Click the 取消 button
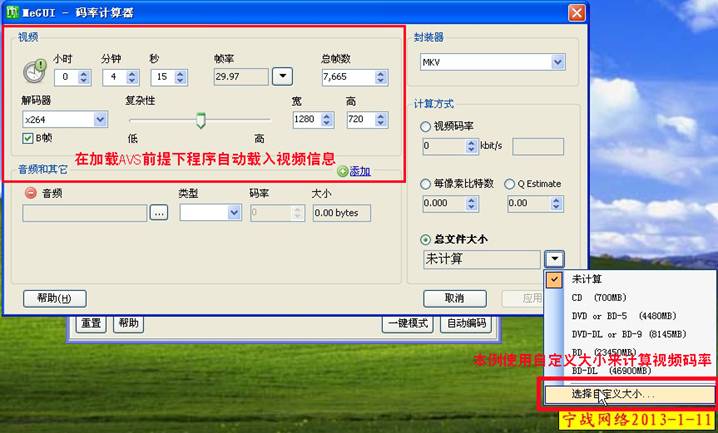Viewport: 718px width, 433px height. tap(455, 298)
